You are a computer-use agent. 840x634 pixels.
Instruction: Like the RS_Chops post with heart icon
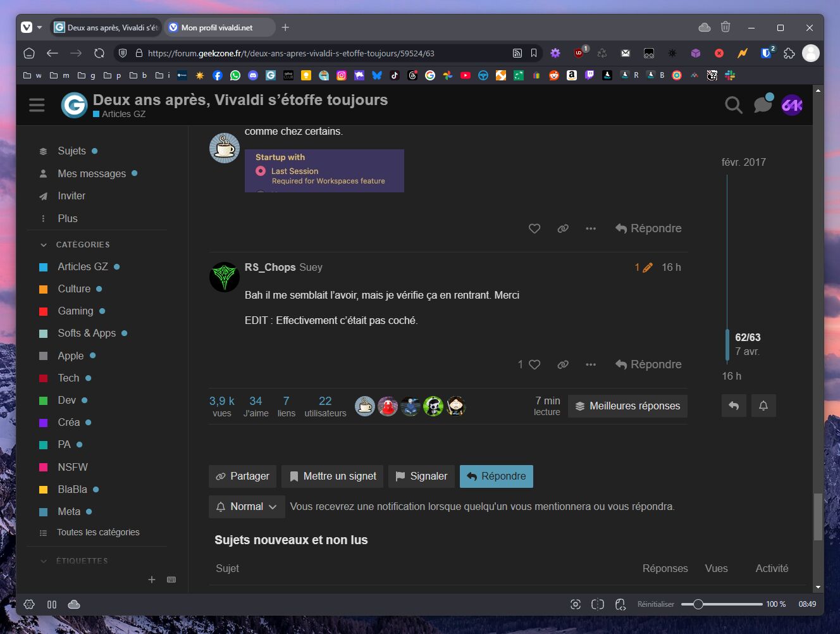tap(534, 364)
